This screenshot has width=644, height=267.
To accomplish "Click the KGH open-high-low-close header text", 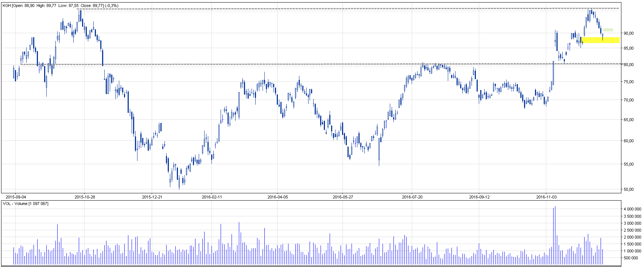I will [60, 5].
